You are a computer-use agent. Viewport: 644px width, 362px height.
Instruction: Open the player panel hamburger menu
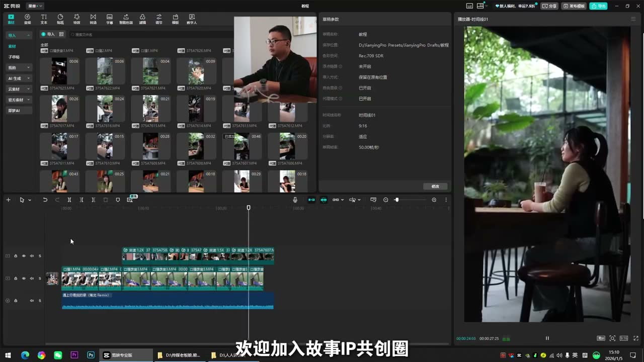[x=633, y=19]
